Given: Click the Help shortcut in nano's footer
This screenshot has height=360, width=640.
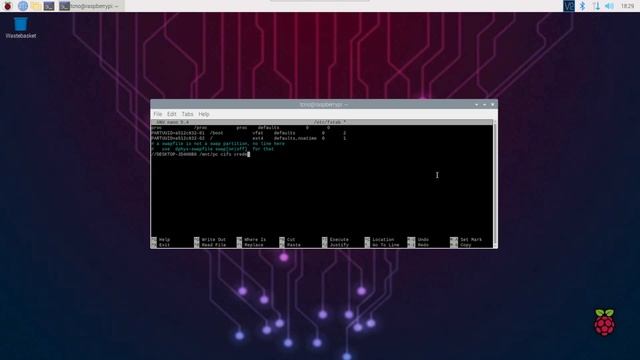Looking at the screenshot, I should (x=161, y=240).
